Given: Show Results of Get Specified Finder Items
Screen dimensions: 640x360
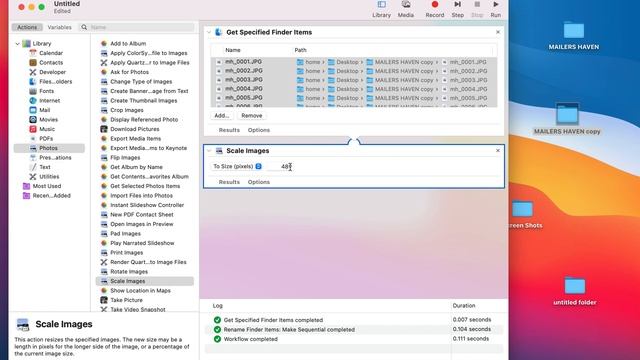Looking at the screenshot, I should pyautogui.click(x=229, y=130).
